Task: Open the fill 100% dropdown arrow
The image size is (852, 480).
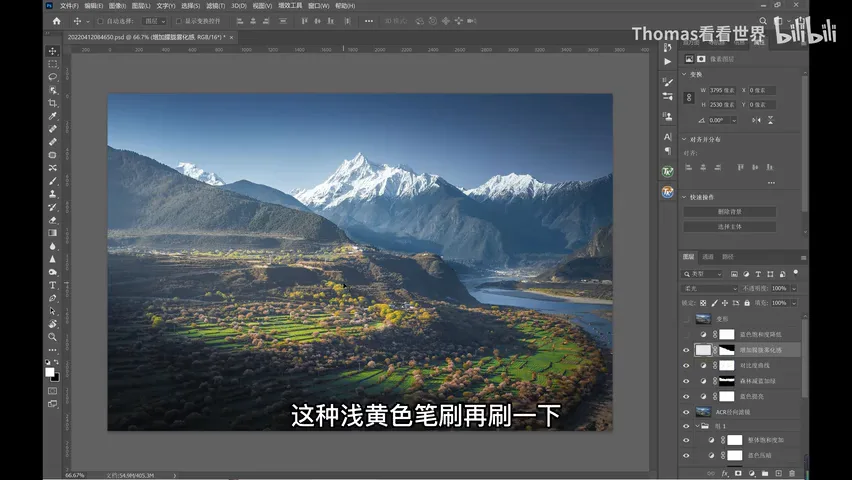Action: coord(794,303)
